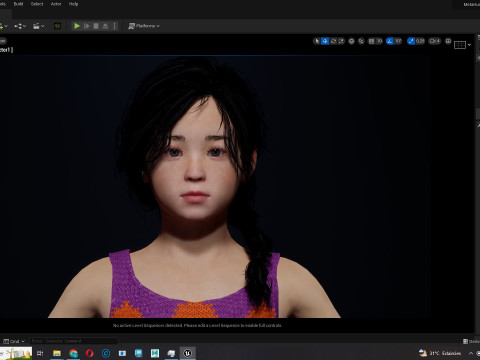
Task: Open the Select menu
Action: [x=37, y=4]
